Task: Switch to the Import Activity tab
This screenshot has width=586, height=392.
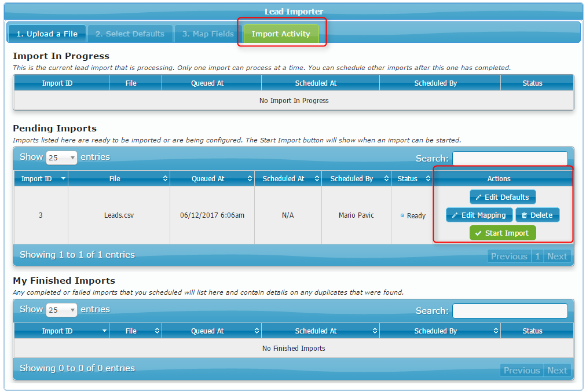Action: 281,34
